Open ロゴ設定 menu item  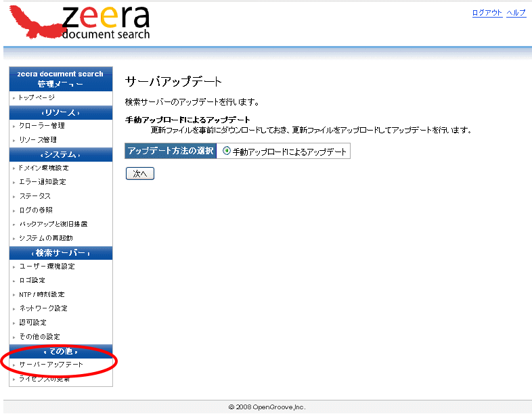pos(32,281)
